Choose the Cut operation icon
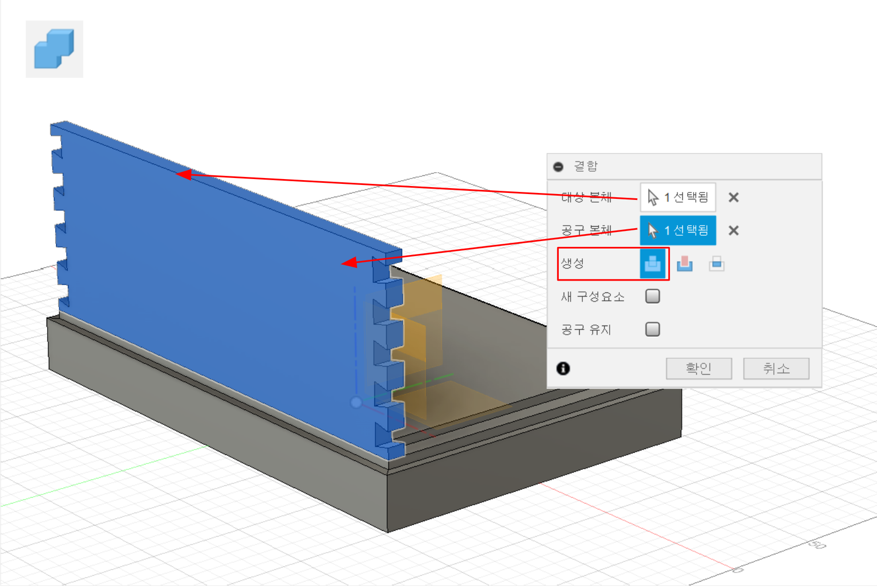Image resolution: width=877 pixels, height=588 pixels. click(x=684, y=264)
